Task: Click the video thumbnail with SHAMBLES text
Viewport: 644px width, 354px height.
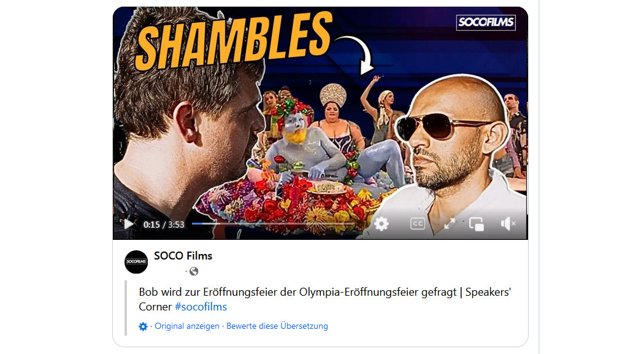Action: tap(320, 122)
